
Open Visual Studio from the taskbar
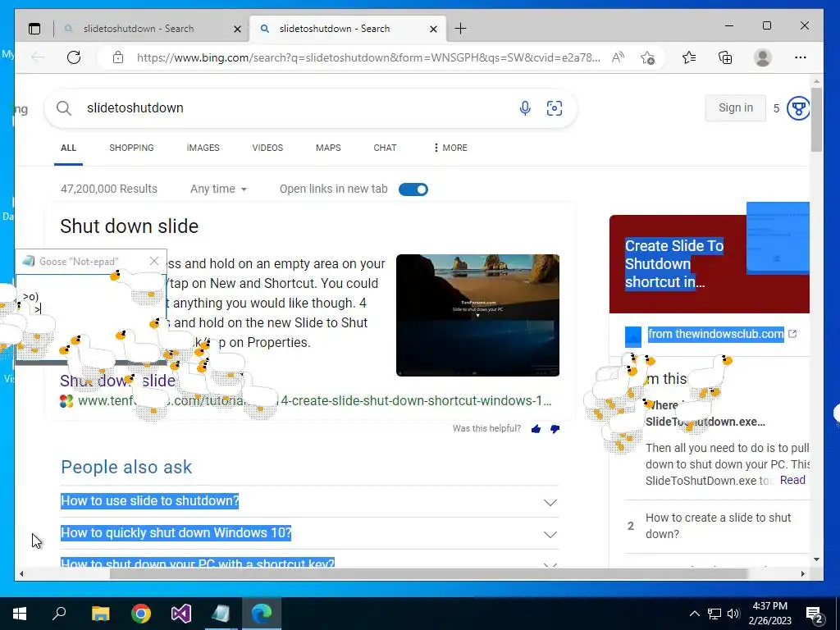coord(181,614)
